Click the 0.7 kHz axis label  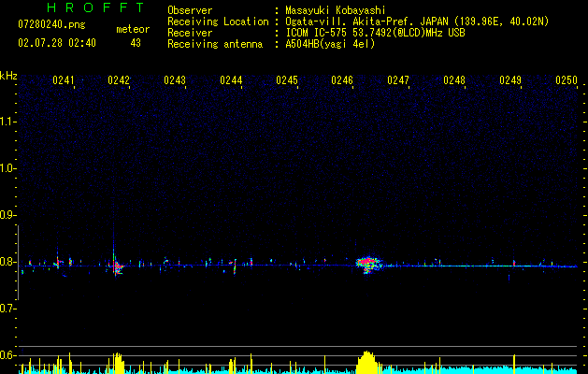pyautogui.click(x=7, y=309)
